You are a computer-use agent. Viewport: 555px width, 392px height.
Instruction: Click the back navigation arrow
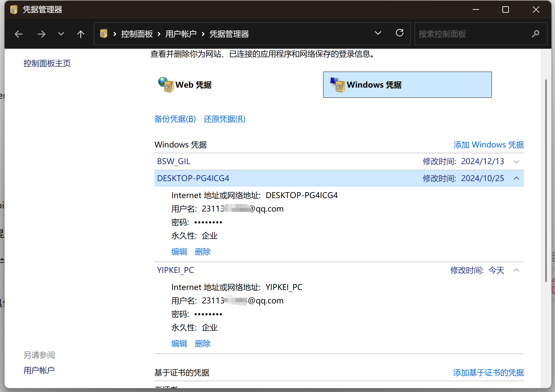click(x=19, y=34)
